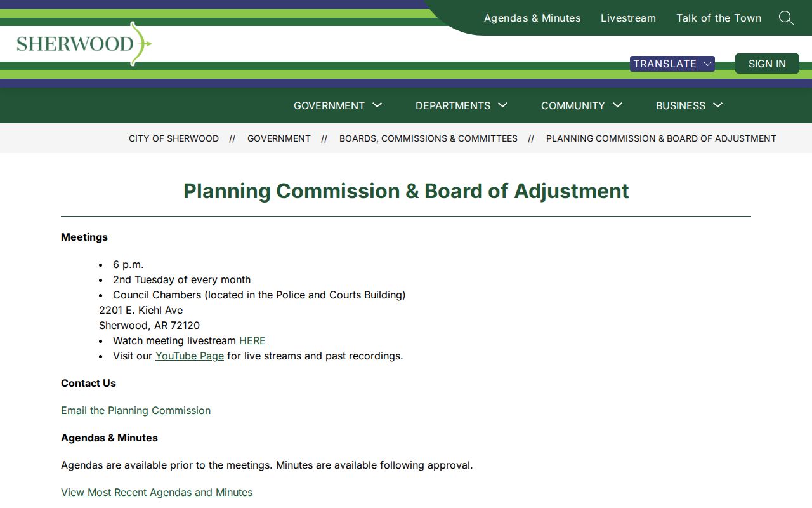Go to Government breadcrumb
Viewport: 812px width, 508px height.
279,138
